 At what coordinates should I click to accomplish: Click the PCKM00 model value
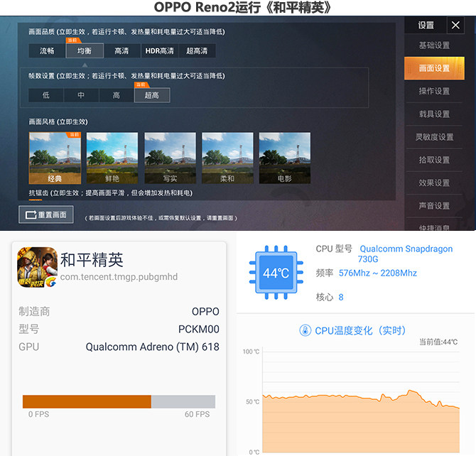point(198,329)
